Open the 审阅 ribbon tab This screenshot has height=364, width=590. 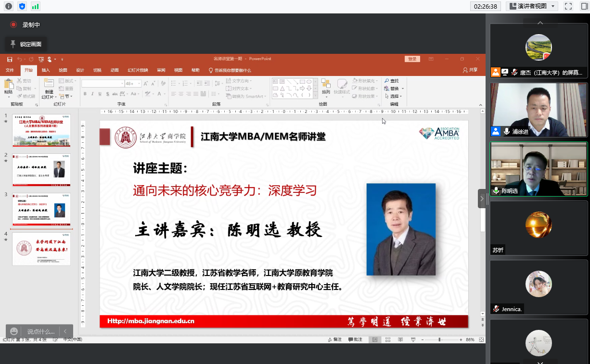pyautogui.click(x=161, y=70)
